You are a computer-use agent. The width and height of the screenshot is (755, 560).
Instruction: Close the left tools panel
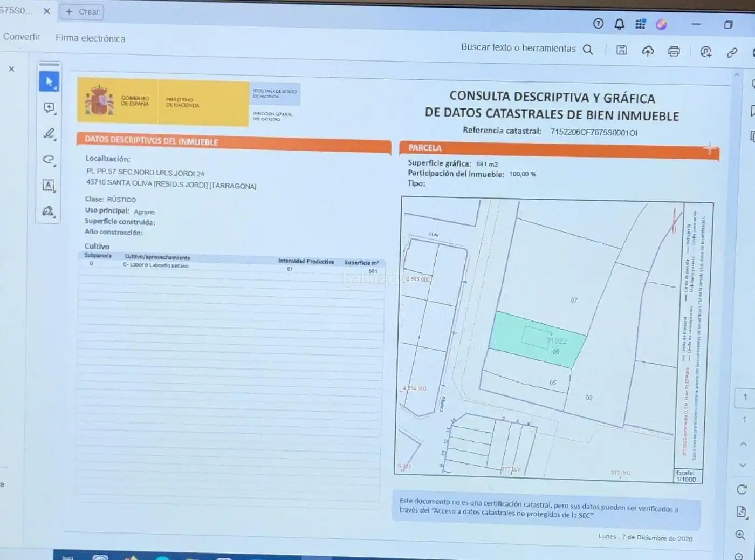tap(11, 69)
